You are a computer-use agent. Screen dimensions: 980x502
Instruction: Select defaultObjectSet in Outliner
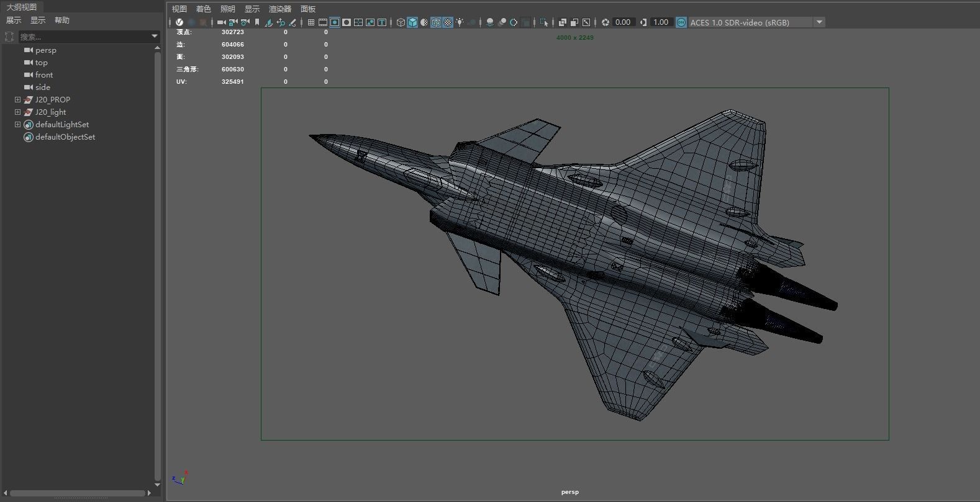(65, 137)
